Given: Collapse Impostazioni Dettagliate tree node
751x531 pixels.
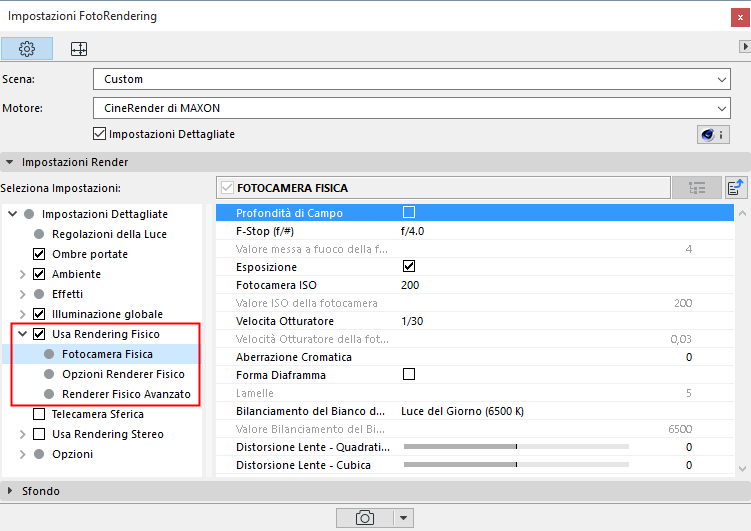Looking at the screenshot, I should pyautogui.click(x=12, y=214).
